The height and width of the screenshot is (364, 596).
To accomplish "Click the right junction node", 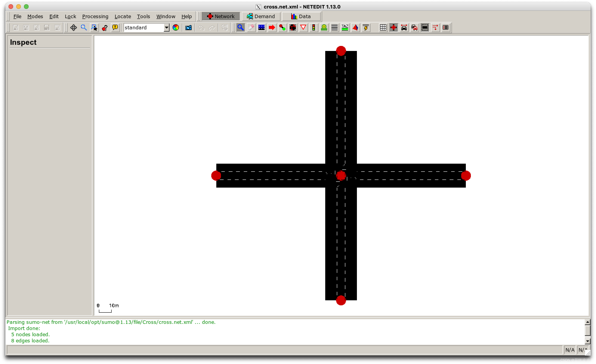I will coord(466,175).
